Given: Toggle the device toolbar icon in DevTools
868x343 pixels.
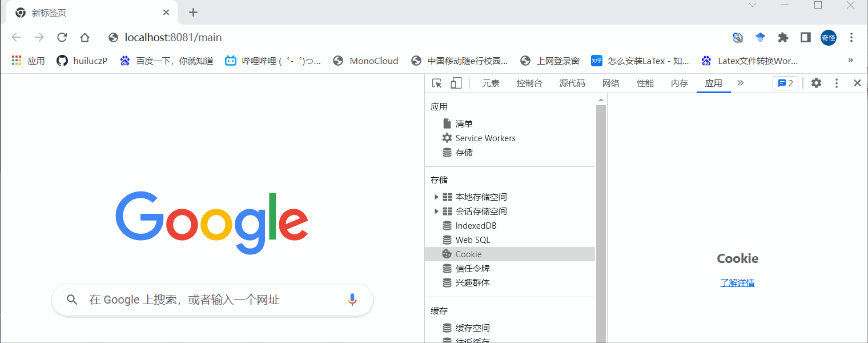Looking at the screenshot, I should (x=456, y=83).
